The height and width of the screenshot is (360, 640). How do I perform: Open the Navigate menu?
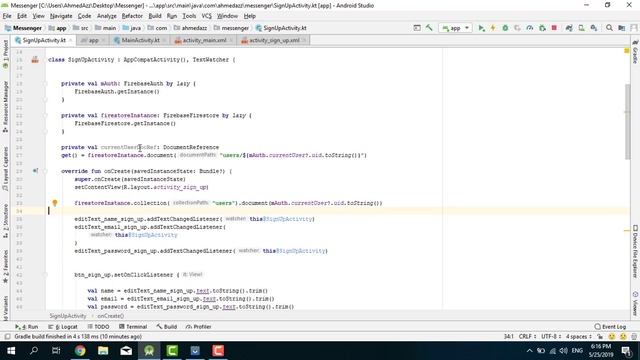click(61, 16)
